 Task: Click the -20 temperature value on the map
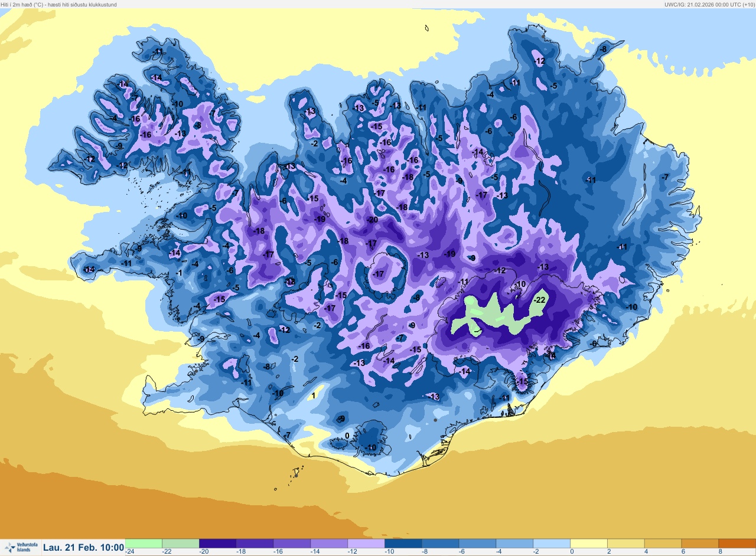(x=372, y=220)
